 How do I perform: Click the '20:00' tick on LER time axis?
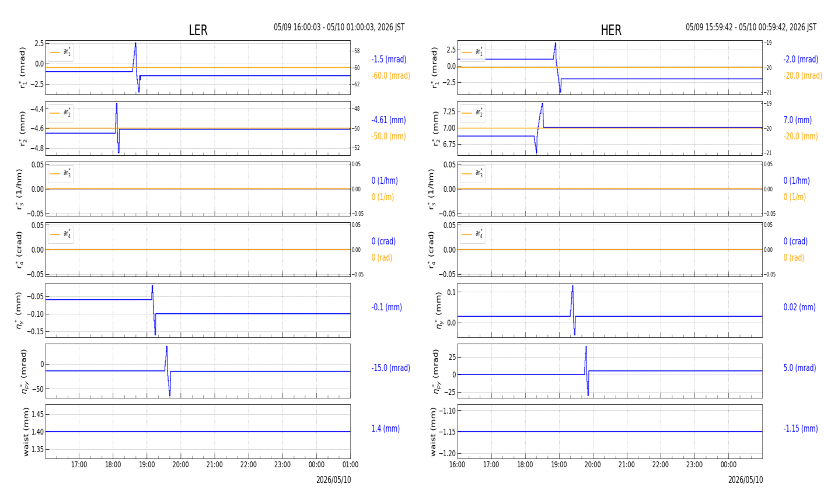coord(181,465)
